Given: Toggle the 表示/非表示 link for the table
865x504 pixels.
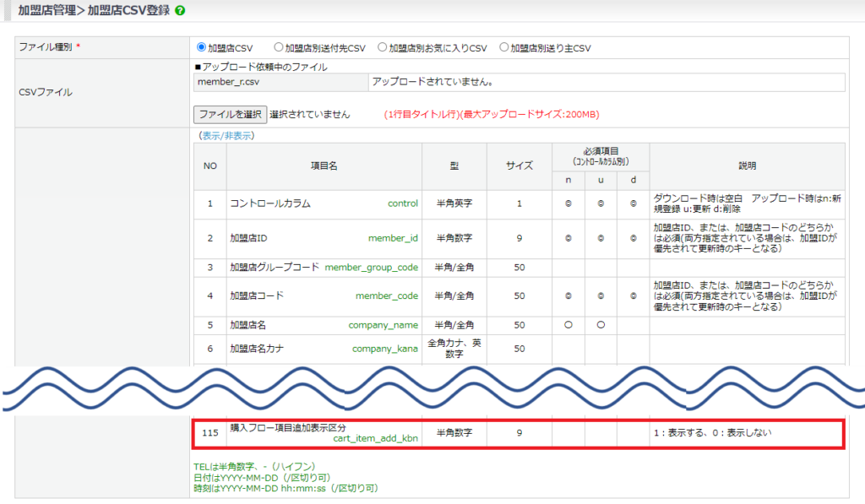Looking at the screenshot, I should coord(226,135).
